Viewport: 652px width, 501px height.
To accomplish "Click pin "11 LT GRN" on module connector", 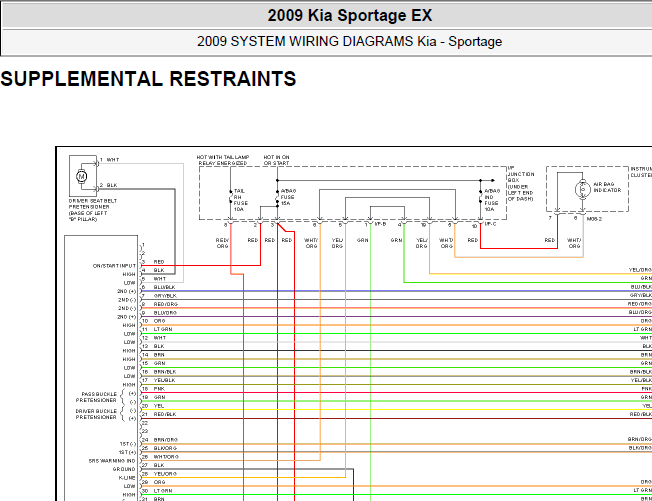I will [157, 329].
